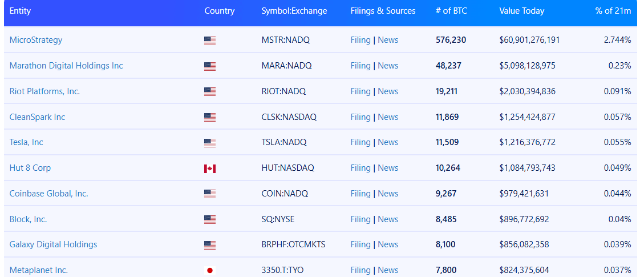
Task: Click the # of BTC column header
Action: pos(451,11)
